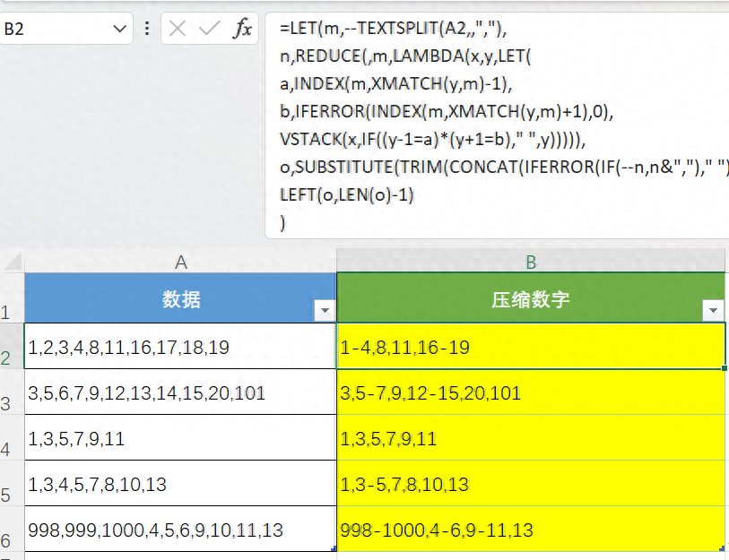This screenshot has height=560, width=729.
Task: Click result cell 1-4,8,11,16-19
Action: point(531,346)
